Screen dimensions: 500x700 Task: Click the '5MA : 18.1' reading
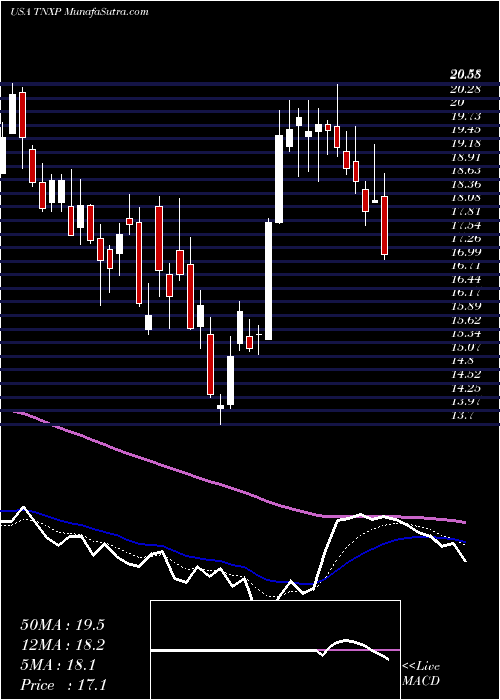57,665
